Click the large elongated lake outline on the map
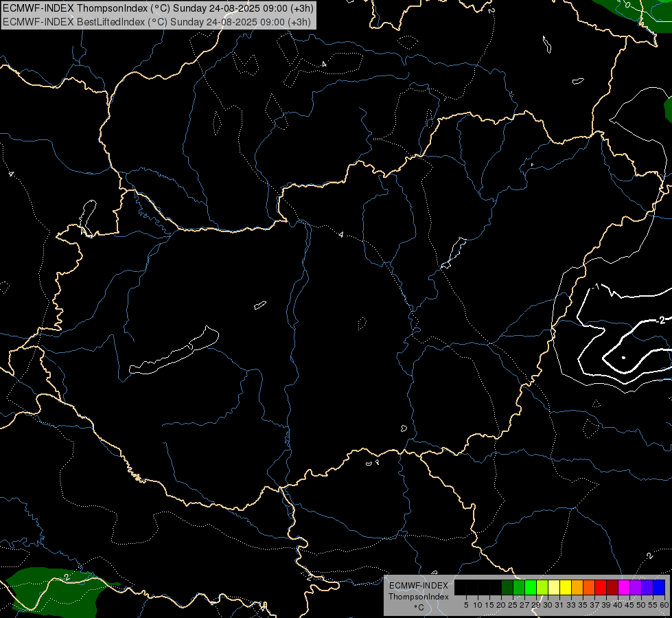The height and width of the screenshot is (618, 672). 174,351
